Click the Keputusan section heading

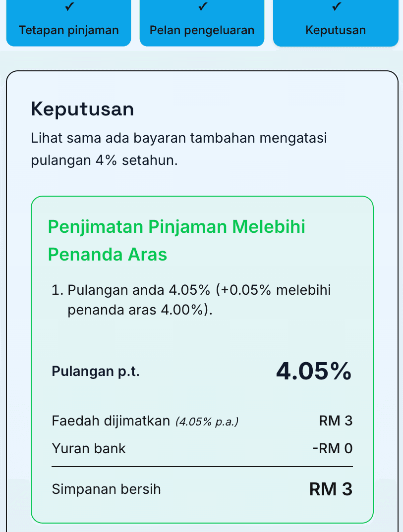[82, 109]
